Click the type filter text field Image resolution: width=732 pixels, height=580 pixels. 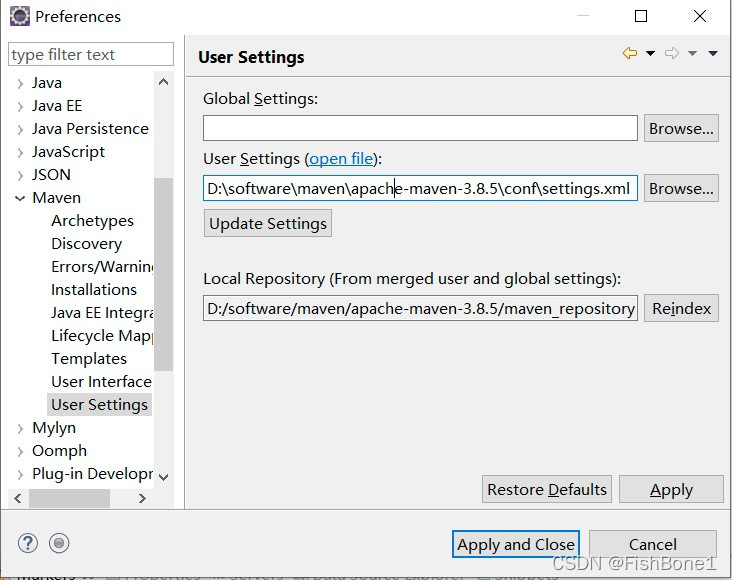[x=91, y=54]
